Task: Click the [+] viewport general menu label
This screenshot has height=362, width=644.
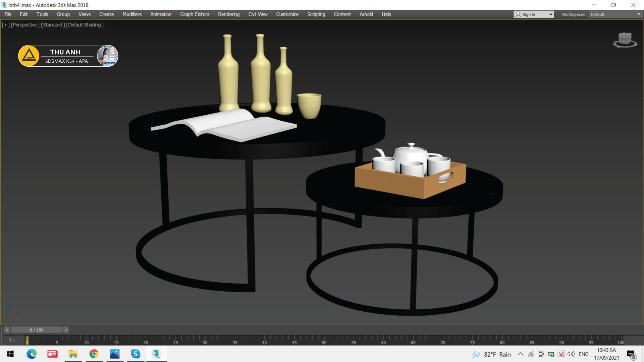Action: coord(6,25)
